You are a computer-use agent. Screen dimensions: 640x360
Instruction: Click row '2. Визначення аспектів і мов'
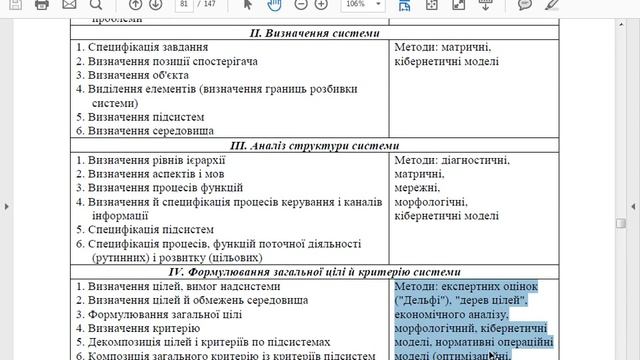coord(150,174)
